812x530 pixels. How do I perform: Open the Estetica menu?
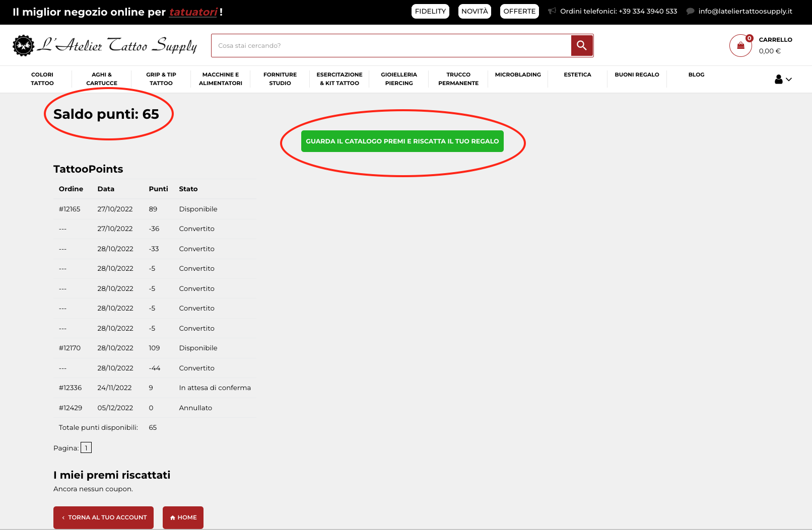click(x=577, y=74)
